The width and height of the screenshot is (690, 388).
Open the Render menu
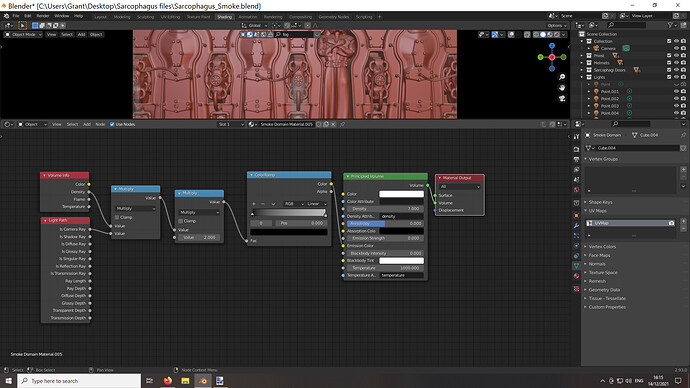[x=43, y=16]
